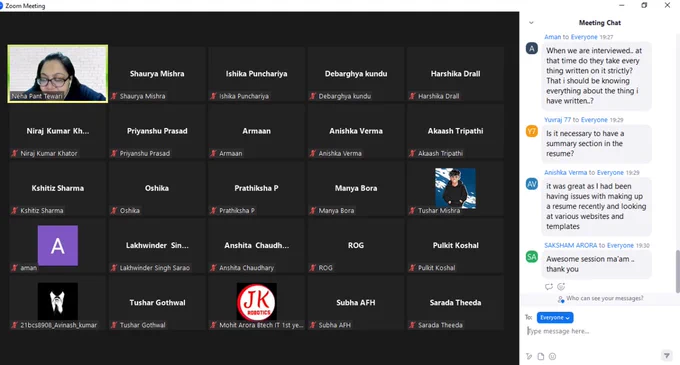Click muted mic icon on Oshika tile
This screenshot has height=365, width=680.
pos(114,211)
